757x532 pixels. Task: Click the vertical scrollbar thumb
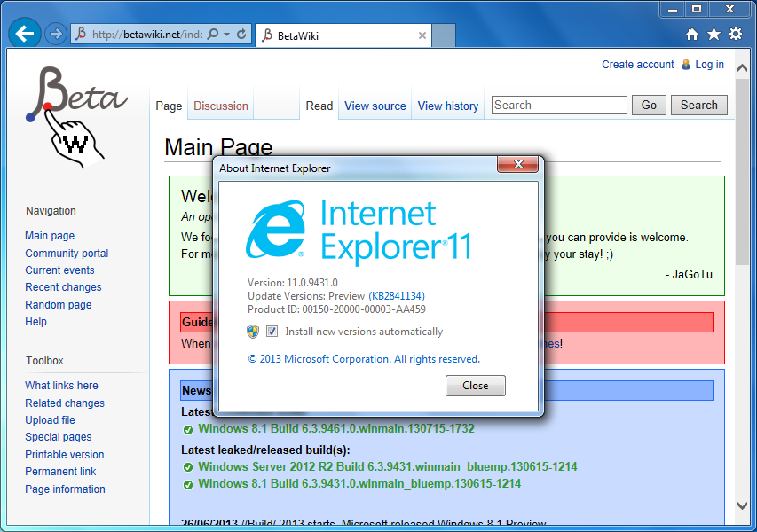pyautogui.click(x=743, y=172)
